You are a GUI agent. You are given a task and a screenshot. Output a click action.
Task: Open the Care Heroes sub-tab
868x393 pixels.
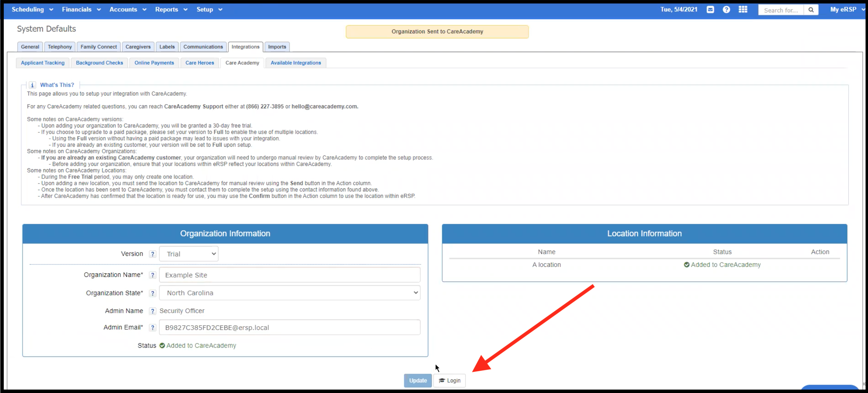coord(200,63)
